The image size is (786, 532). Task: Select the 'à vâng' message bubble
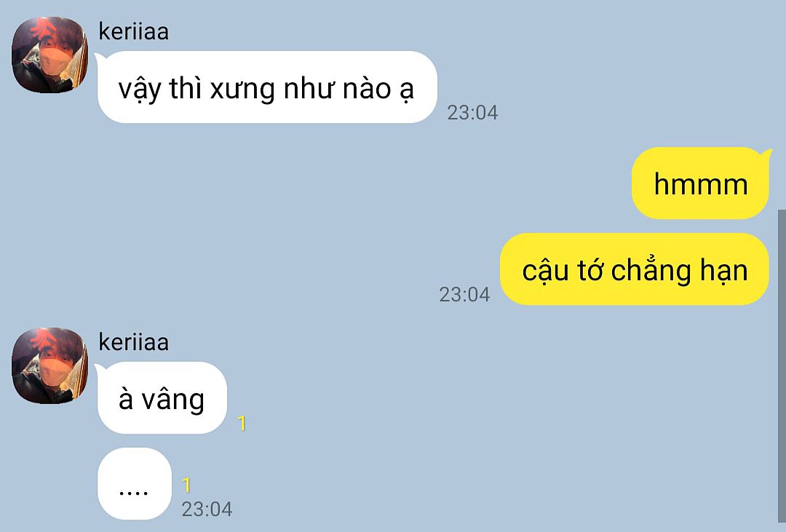pos(162,398)
